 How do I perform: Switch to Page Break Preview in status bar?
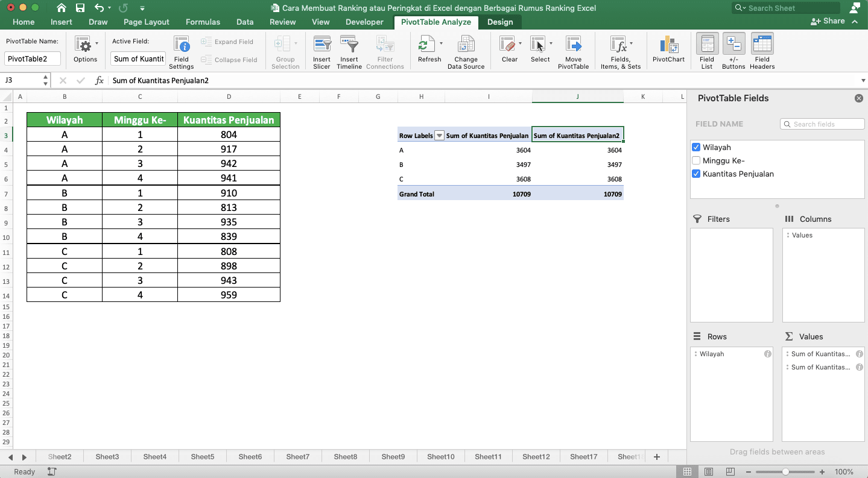[730, 472]
